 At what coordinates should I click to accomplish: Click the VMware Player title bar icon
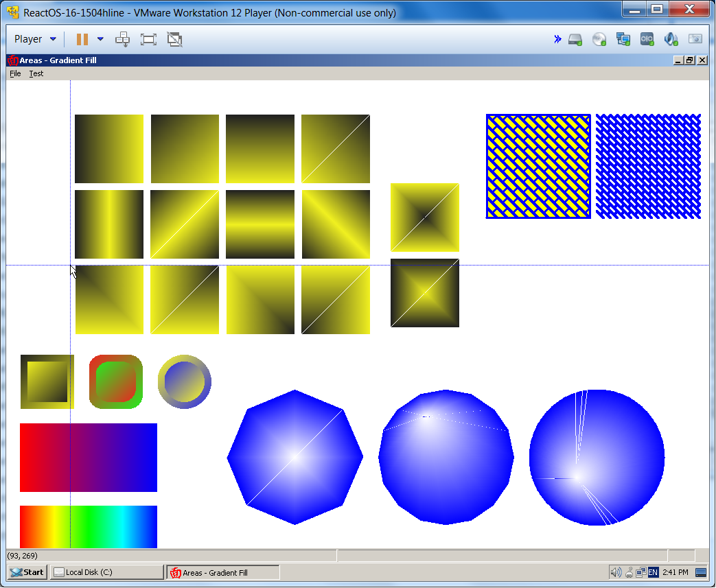point(13,12)
